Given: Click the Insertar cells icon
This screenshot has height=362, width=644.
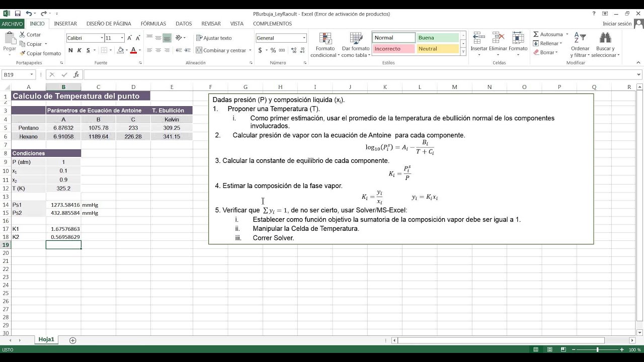Looking at the screenshot, I should [x=478, y=38].
